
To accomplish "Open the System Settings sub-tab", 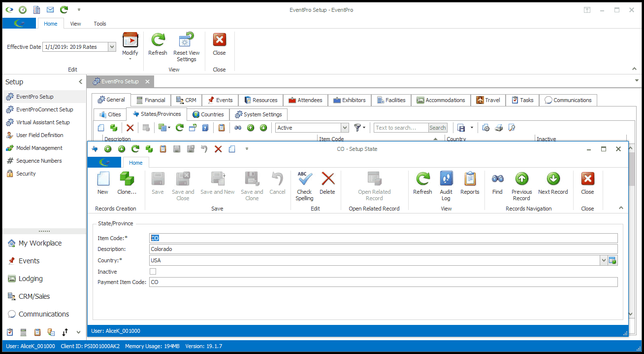I will pyautogui.click(x=258, y=114).
